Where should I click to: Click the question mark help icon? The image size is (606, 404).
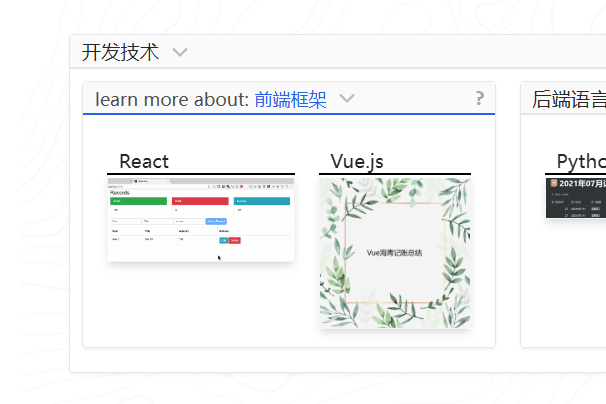point(480,98)
